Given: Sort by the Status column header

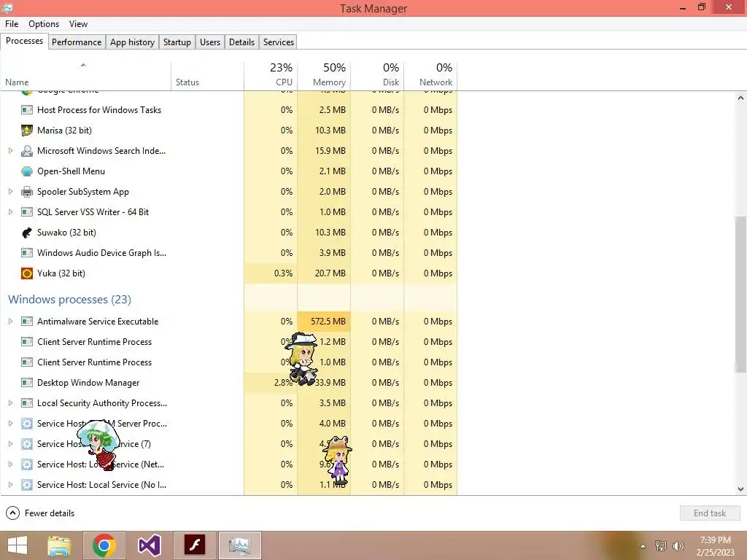Looking at the screenshot, I should click(x=208, y=75).
